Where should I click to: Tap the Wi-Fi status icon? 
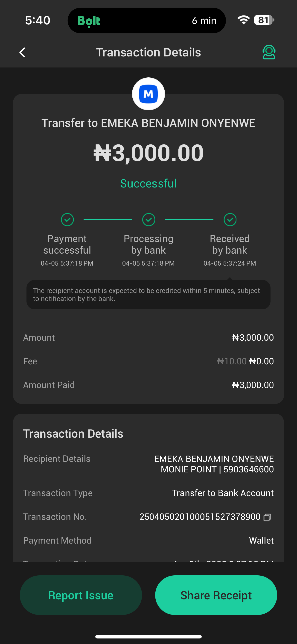tap(243, 20)
